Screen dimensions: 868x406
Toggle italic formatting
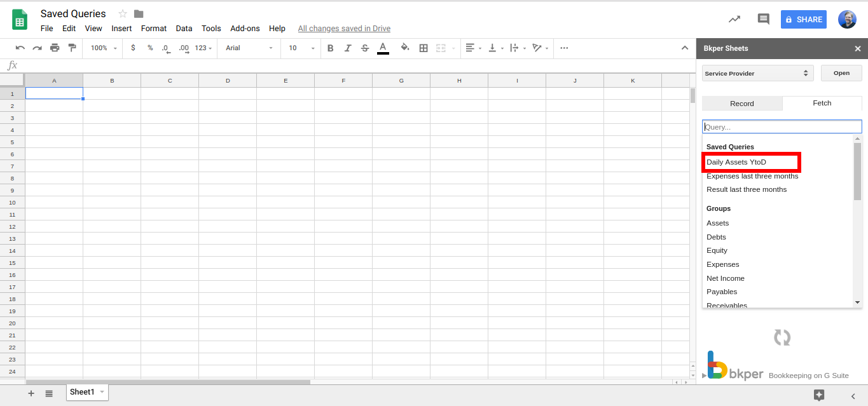(347, 48)
